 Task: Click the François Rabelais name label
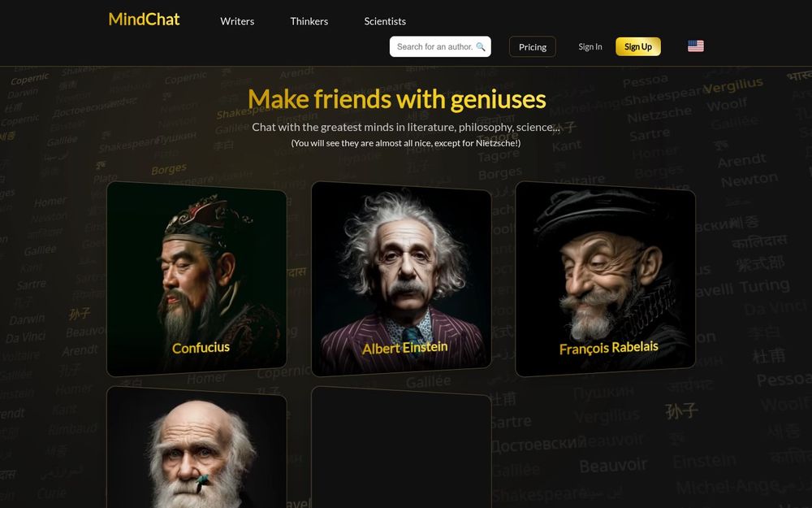point(608,348)
